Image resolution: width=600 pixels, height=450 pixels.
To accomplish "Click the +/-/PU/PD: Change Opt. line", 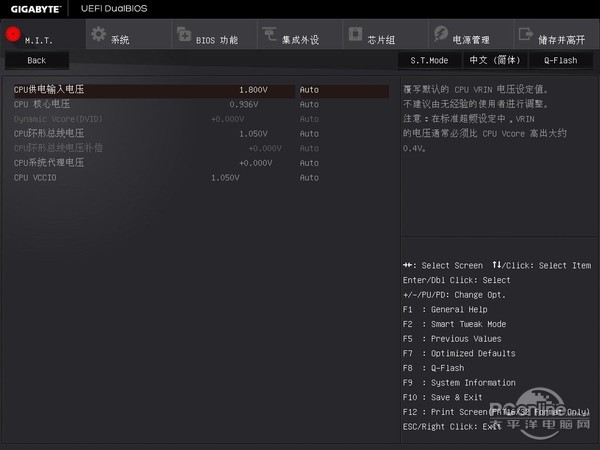I will [454, 295].
